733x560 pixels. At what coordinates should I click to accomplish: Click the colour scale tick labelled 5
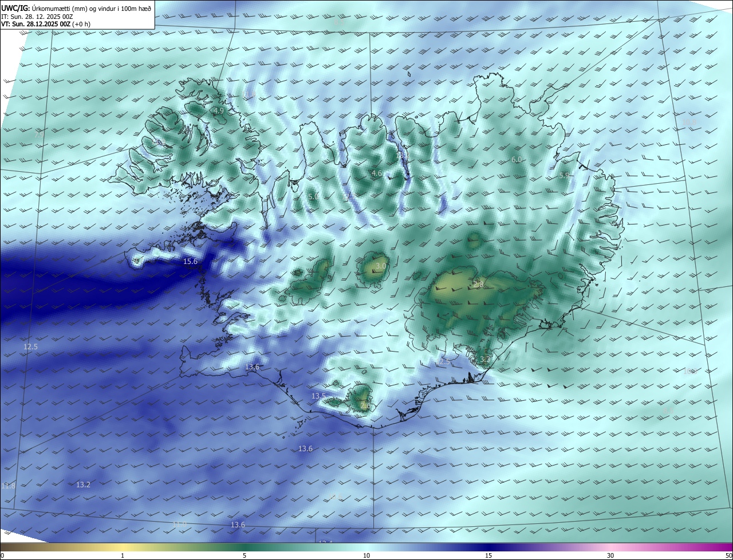coord(245,555)
